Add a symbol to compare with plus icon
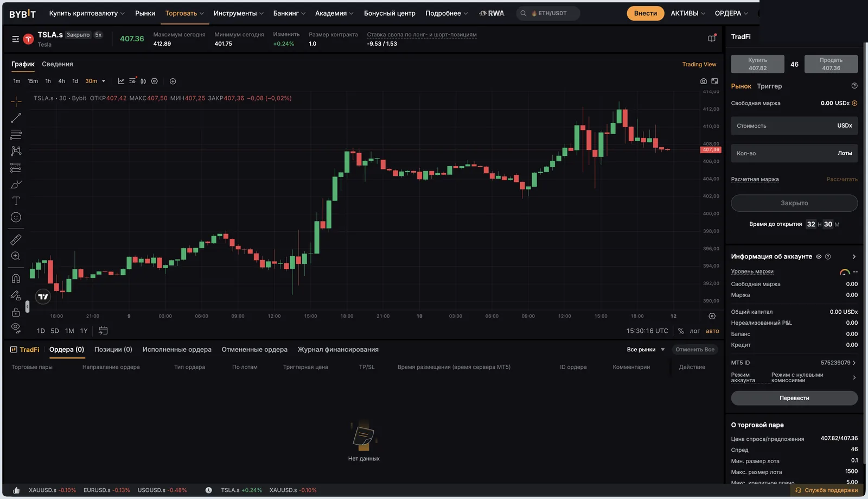The width and height of the screenshot is (868, 499). (x=173, y=81)
